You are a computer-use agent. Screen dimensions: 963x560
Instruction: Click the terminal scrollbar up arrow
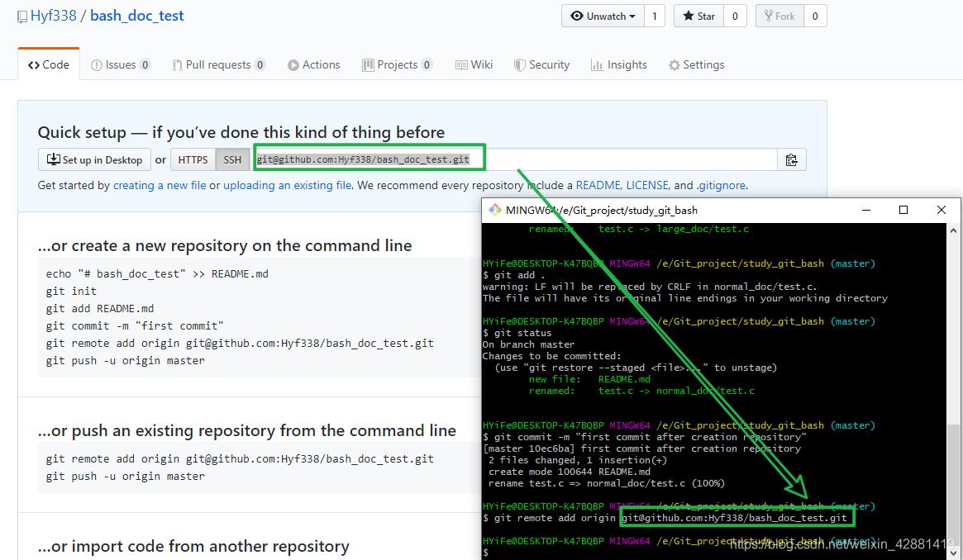click(953, 230)
